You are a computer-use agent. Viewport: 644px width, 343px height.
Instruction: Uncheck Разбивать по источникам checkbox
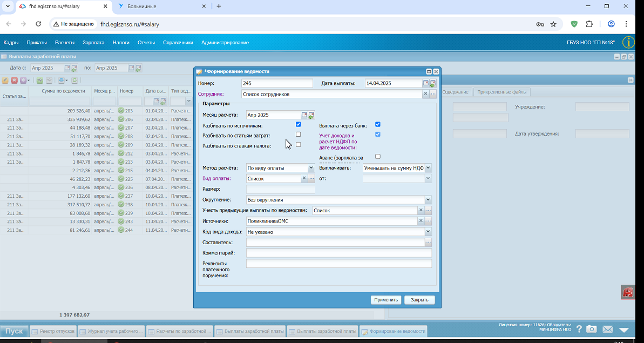298,124
